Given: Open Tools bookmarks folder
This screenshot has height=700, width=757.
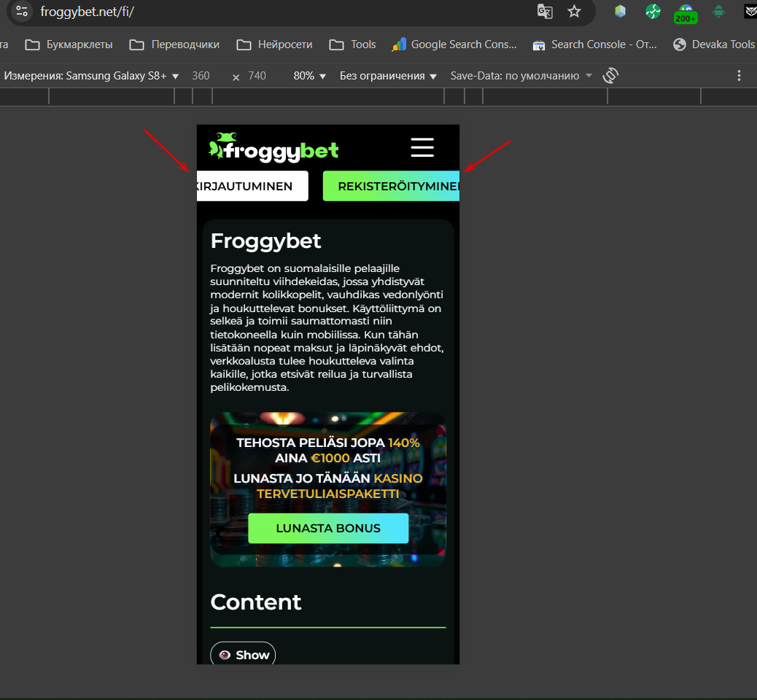Looking at the screenshot, I should pos(352,44).
